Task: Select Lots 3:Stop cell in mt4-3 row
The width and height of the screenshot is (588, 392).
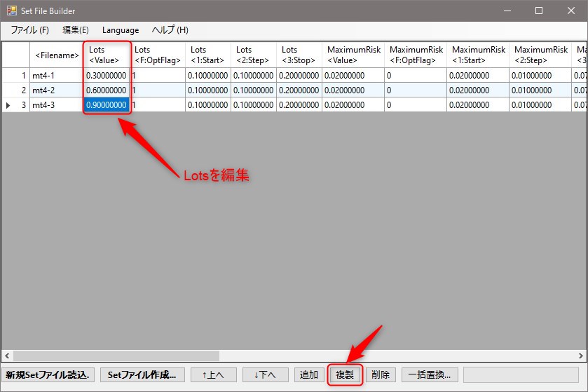Action: (299, 105)
